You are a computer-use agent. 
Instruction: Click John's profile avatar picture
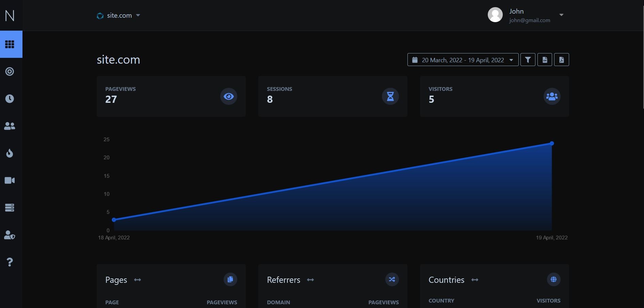[x=495, y=15]
